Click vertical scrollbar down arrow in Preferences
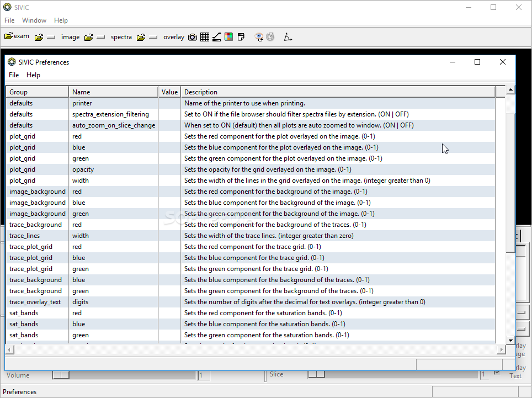This screenshot has width=532, height=398. (x=510, y=341)
